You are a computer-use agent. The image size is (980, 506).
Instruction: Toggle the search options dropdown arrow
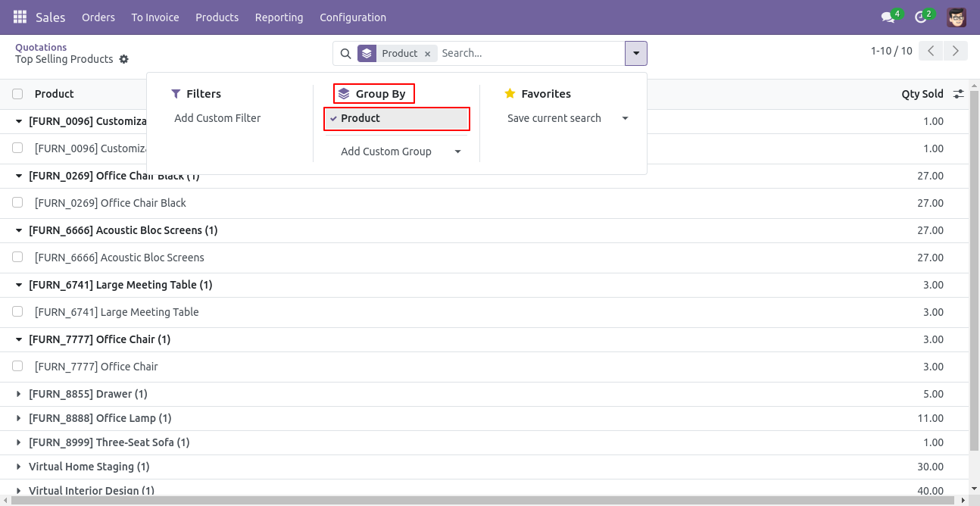pyautogui.click(x=635, y=53)
